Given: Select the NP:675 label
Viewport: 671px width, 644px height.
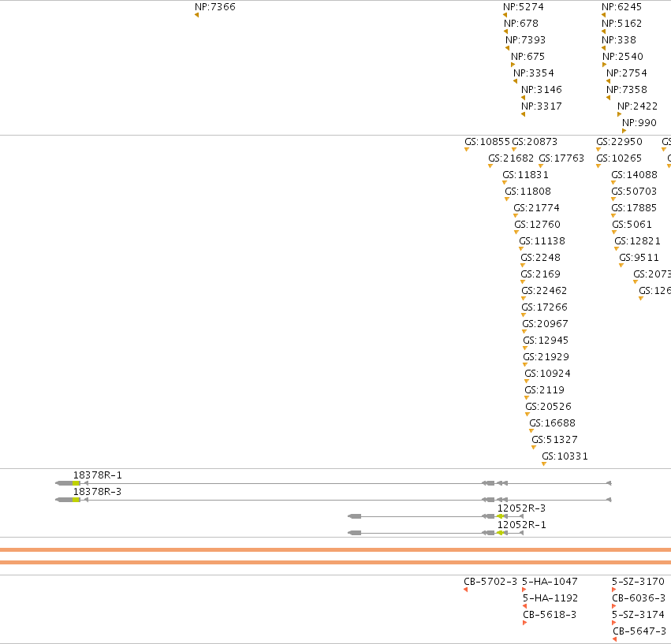Looking at the screenshot, I should click(527, 57).
